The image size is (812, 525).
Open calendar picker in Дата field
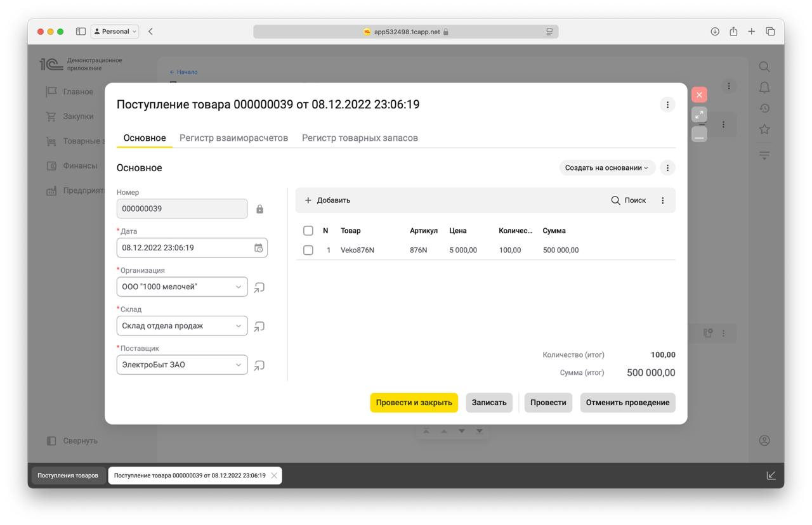[259, 248]
